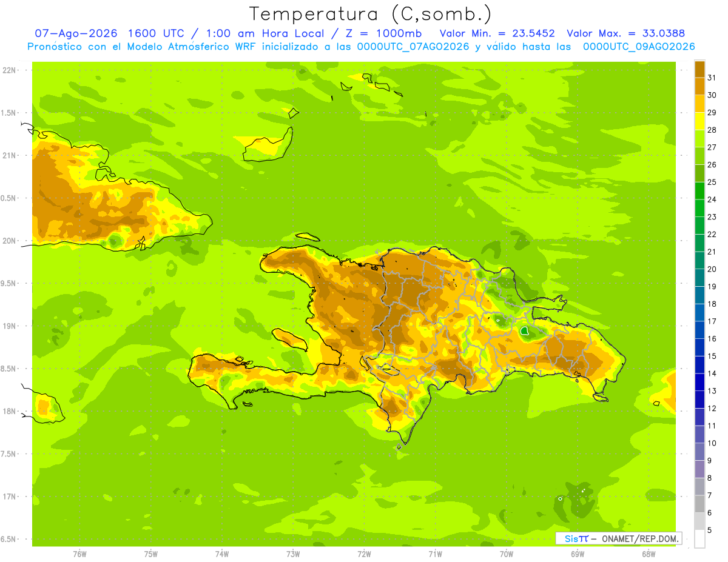Click the legend value '27'
This screenshot has width=728, height=562.
click(x=712, y=147)
